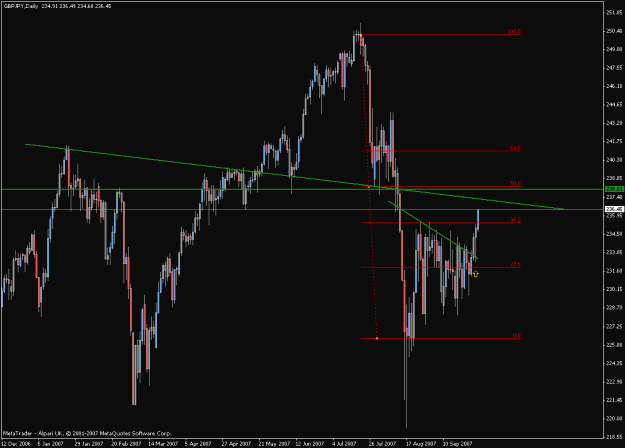Image resolution: width=625 pixels, height=448 pixels.
Task: Select the 0.0 Fibonacci level label
Action: (x=516, y=335)
